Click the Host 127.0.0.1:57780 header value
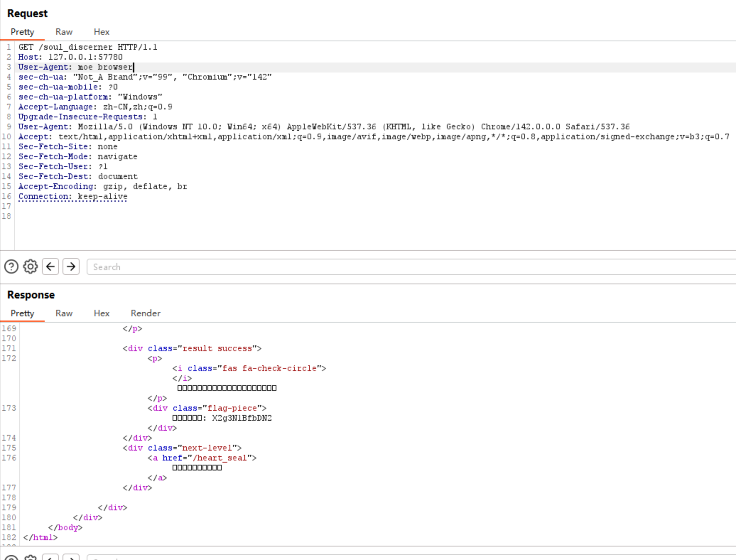Image resolution: width=736 pixels, height=560 pixels. tap(85, 57)
